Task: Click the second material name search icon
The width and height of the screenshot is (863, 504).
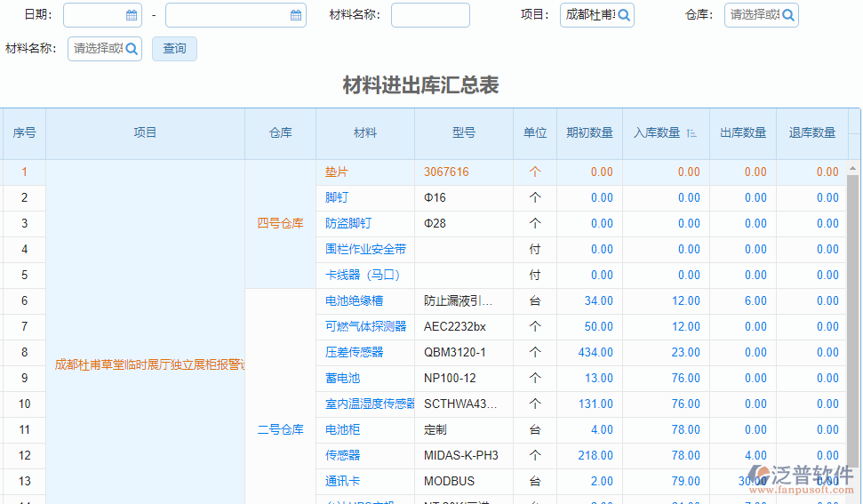Action: click(132, 49)
